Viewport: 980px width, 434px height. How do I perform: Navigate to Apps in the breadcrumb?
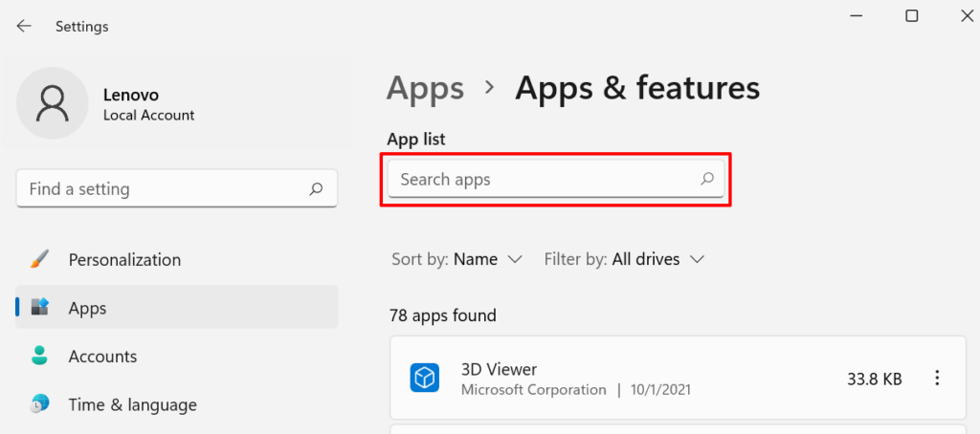pos(425,88)
